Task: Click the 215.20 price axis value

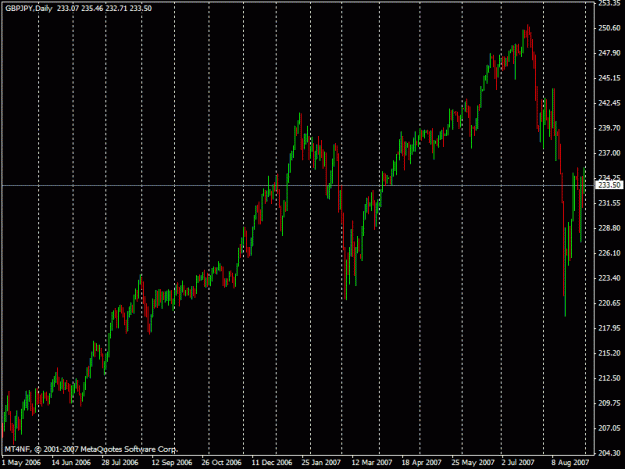Action: (x=609, y=353)
